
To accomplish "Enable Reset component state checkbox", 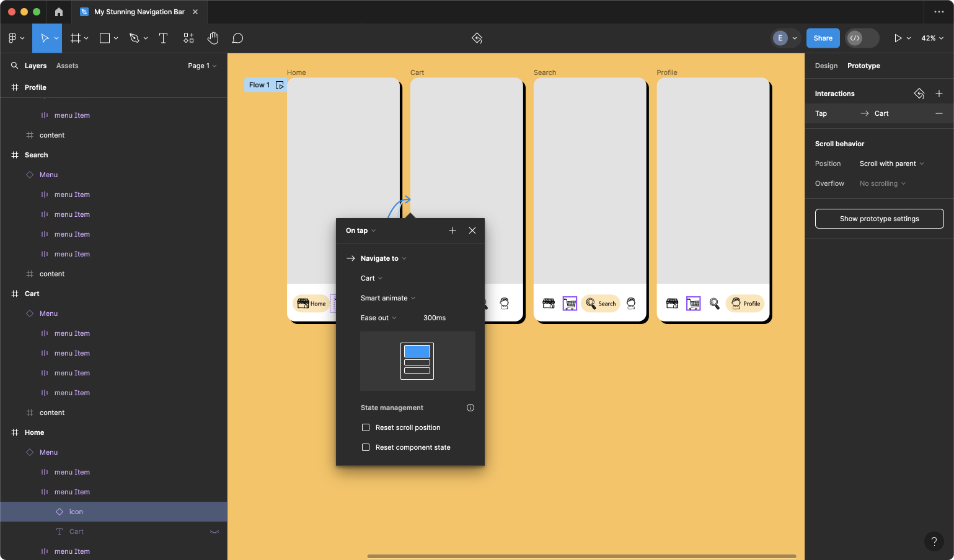I will [366, 447].
